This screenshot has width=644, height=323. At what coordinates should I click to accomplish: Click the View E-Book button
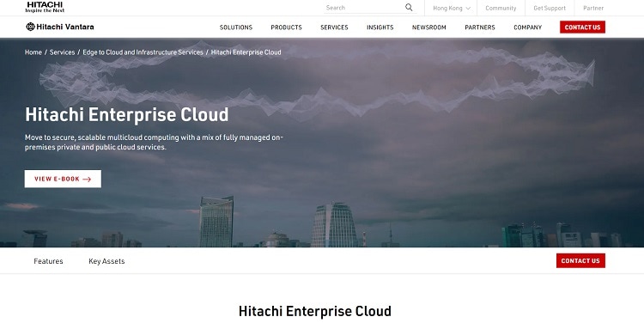pos(63,179)
